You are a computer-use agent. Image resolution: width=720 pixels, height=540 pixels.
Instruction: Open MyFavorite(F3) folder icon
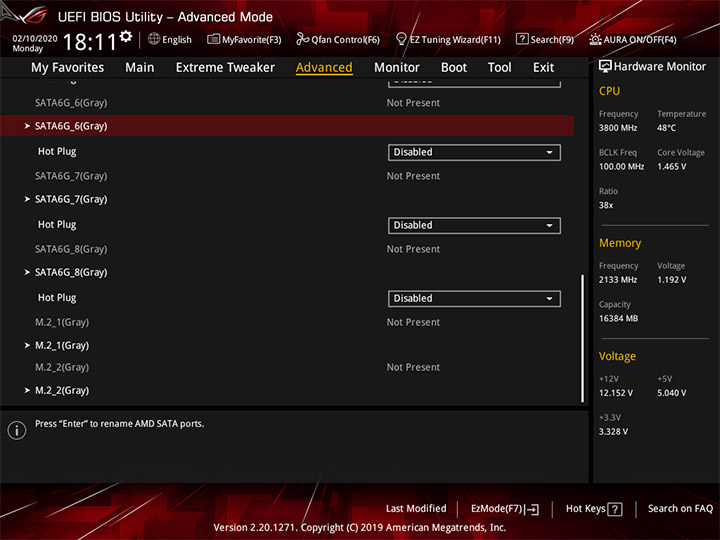click(213, 39)
